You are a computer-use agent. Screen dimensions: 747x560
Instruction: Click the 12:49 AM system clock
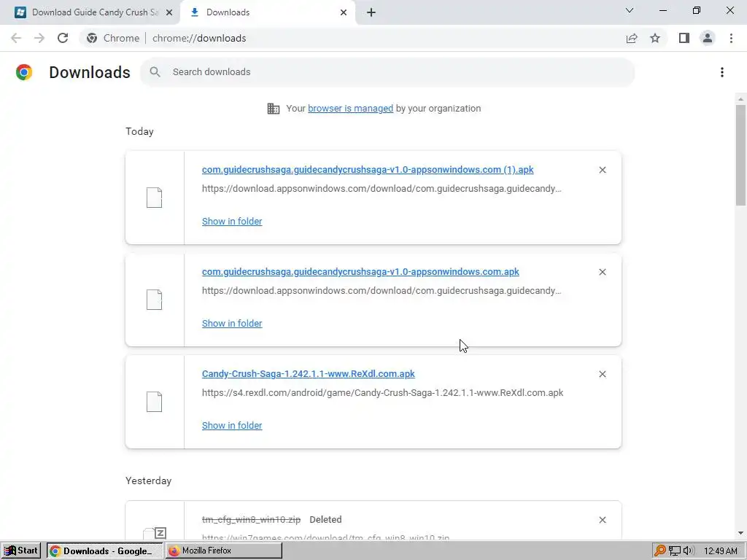point(720,551)
